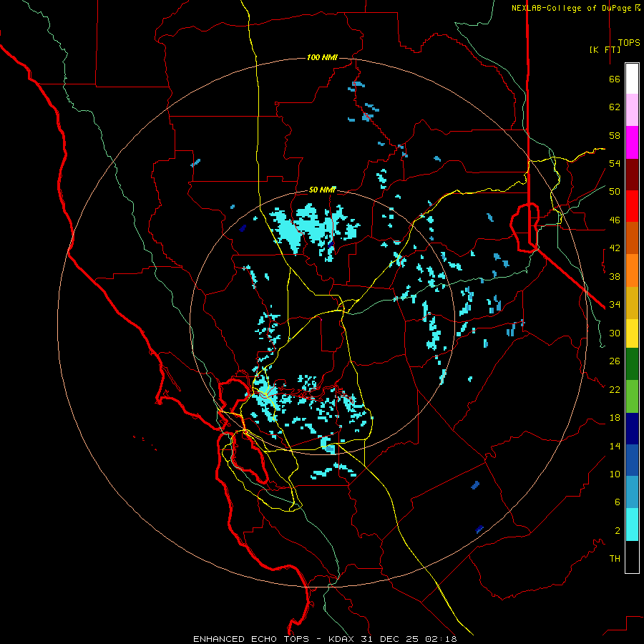Click the legend value "46"
Viewport: 644px width, 644px height.
615,220
